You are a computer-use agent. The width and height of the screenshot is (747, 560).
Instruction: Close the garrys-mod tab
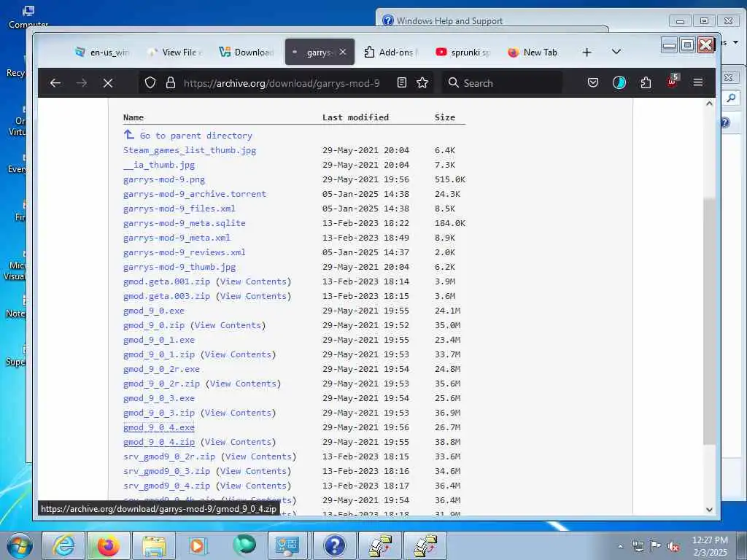point(343,52)
